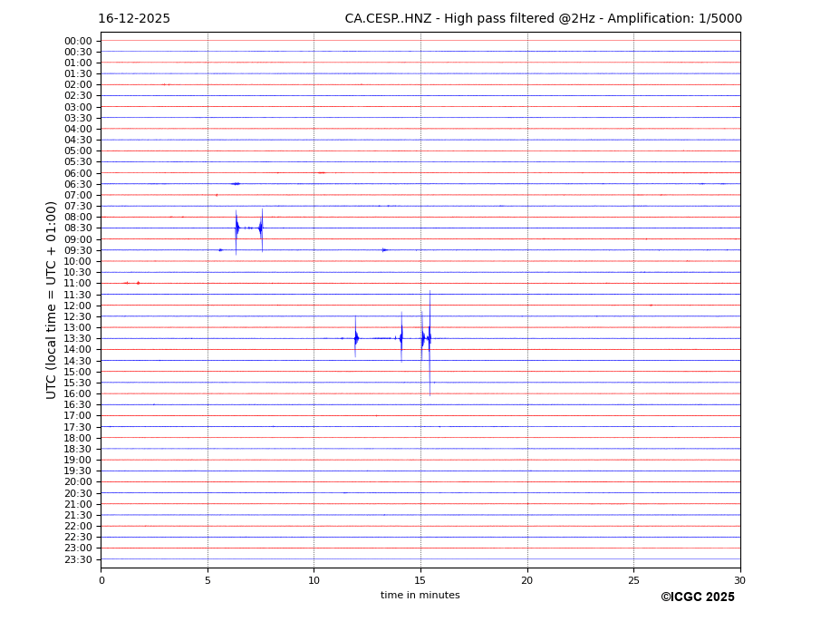
Task: Click the first blue spike on 08:30 trace
Action: (x=237, y=228)
